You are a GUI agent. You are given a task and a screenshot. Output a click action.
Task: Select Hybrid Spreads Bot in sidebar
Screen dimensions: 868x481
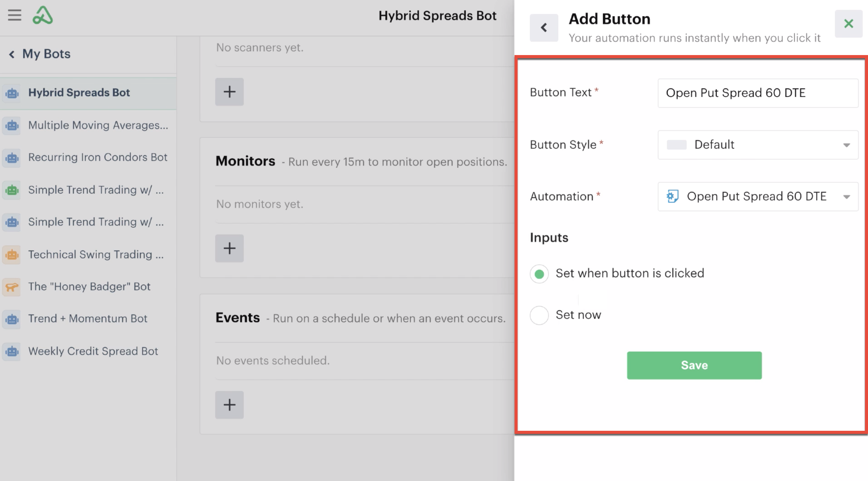[x=88, y=93]
